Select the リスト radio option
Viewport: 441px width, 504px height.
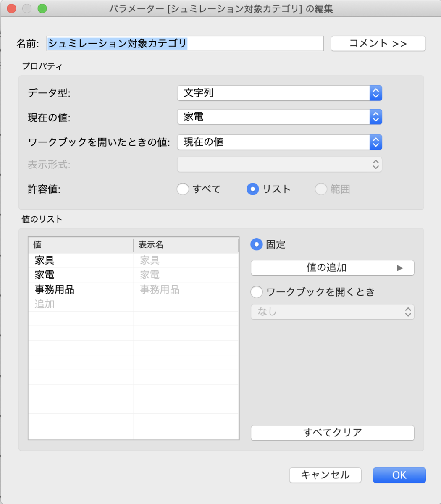252,189
